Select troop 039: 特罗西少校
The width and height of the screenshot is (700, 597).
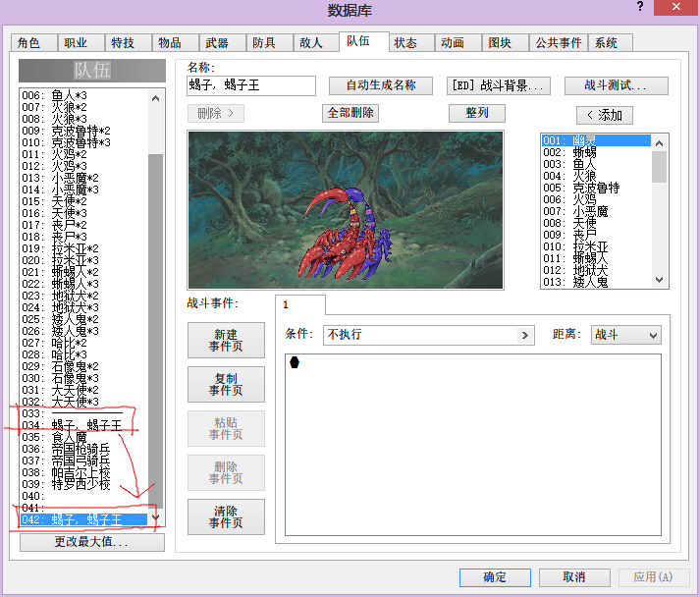pos(83,484)
